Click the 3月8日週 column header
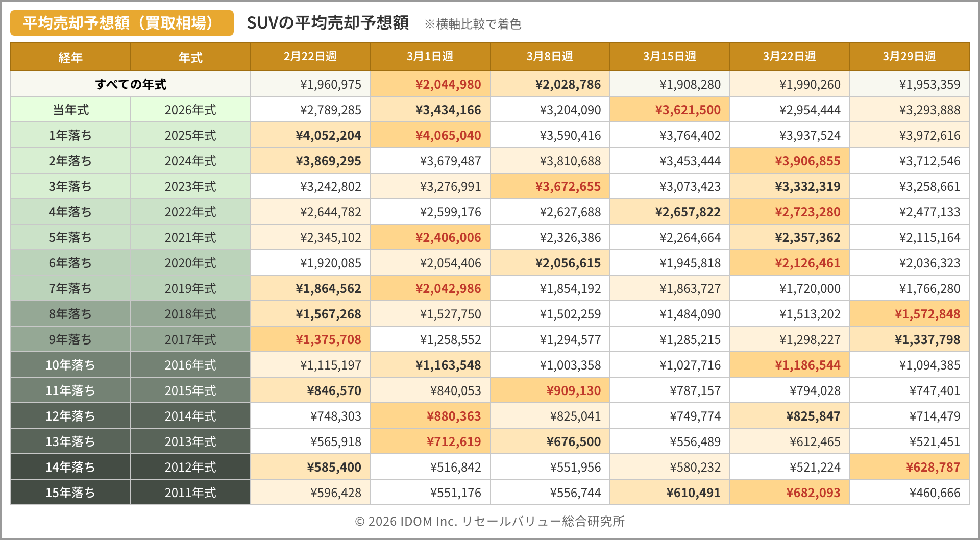 [x=550, y=57]
